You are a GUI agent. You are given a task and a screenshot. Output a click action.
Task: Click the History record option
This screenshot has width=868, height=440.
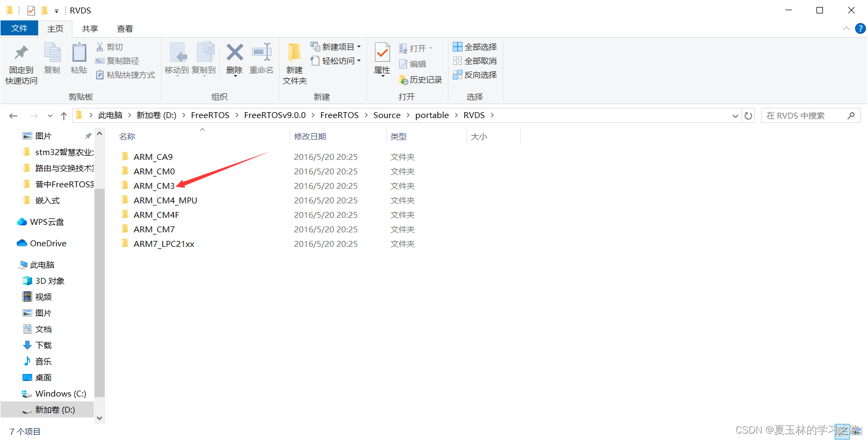[421, 79]
